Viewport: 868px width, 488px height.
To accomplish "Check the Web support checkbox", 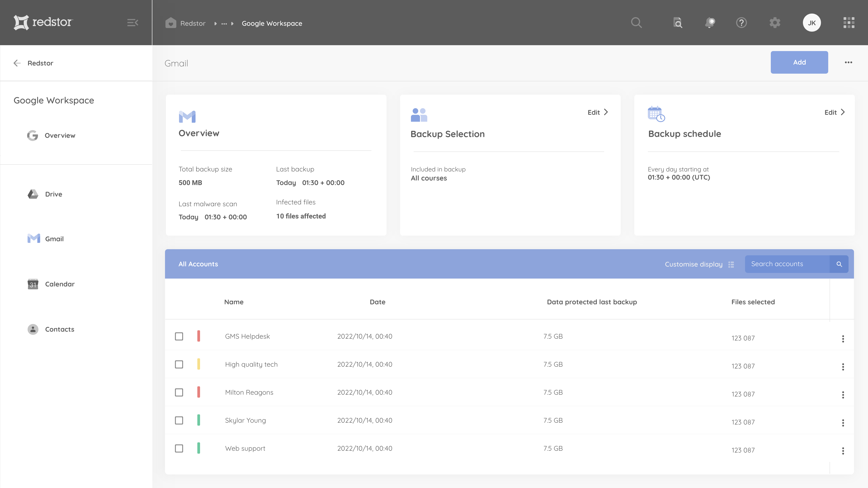I will [179, 448].
